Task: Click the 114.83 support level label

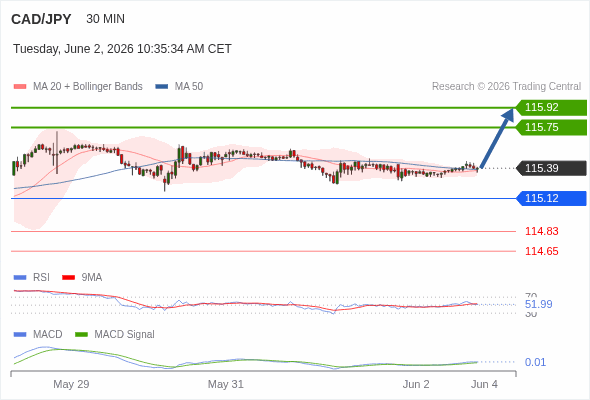Action: pos(541,231)
